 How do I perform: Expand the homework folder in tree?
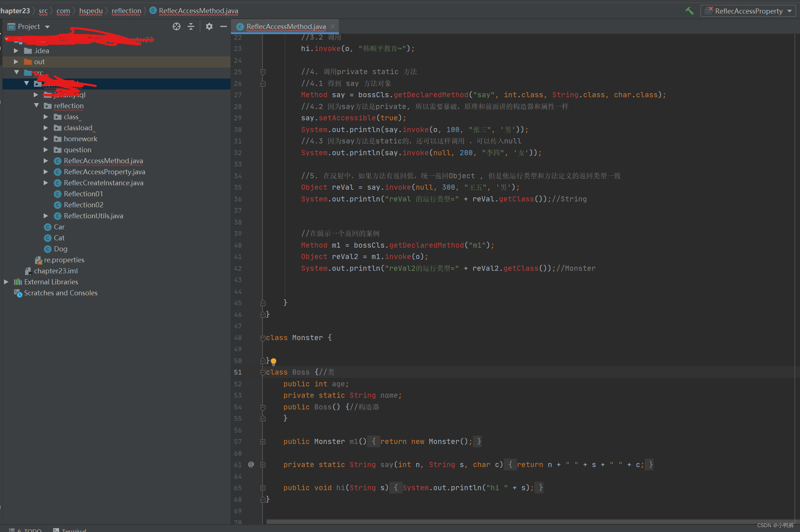pyautogui.click(x=46, y=139)
